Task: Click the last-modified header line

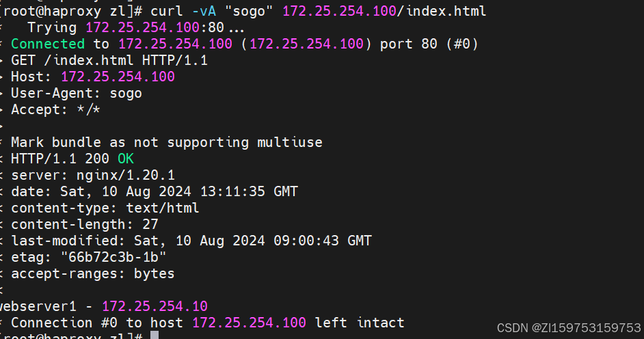Action: pos(191,241)
